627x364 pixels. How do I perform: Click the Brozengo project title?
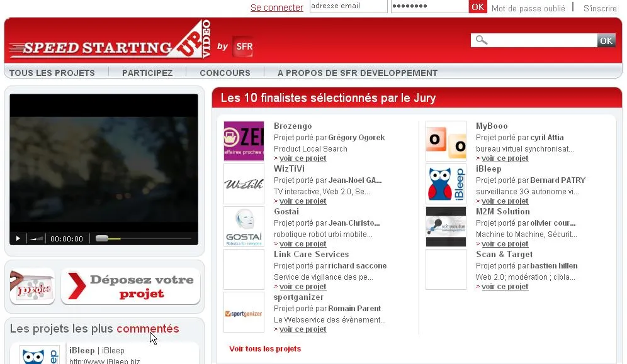[293, 126]
